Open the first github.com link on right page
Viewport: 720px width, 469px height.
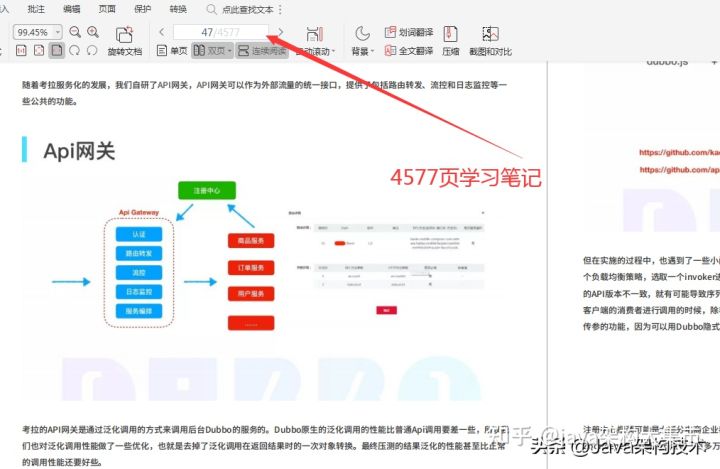coord(680,153)
